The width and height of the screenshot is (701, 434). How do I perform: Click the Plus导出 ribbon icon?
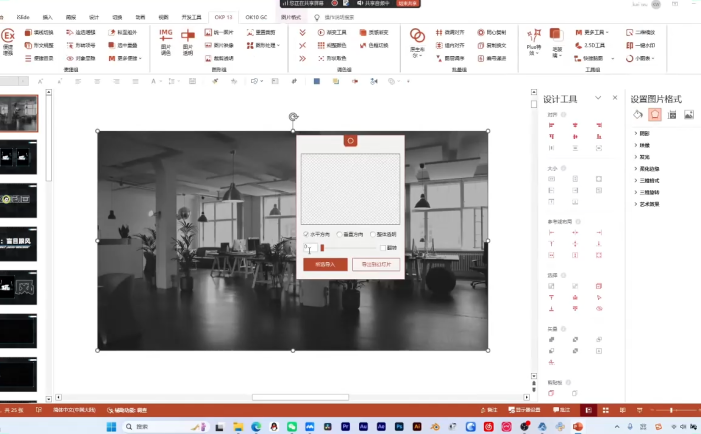[535, 38]
